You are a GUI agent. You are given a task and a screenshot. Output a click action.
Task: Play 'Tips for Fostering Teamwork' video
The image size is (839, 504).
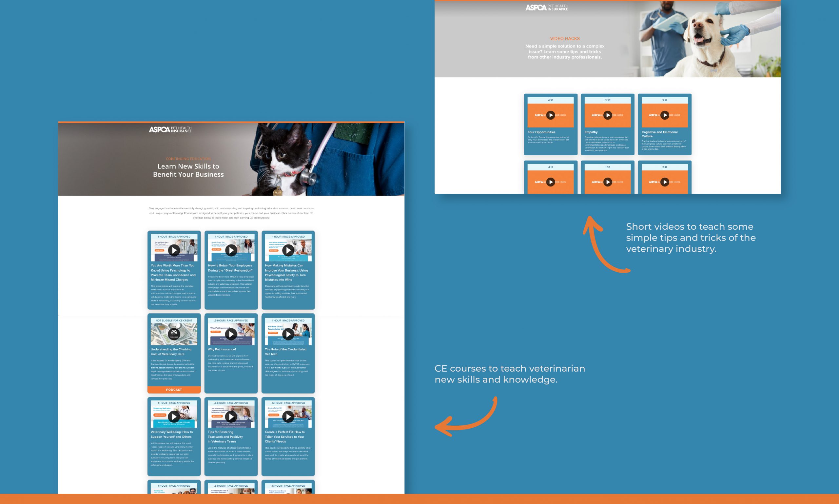coord(231,417)
